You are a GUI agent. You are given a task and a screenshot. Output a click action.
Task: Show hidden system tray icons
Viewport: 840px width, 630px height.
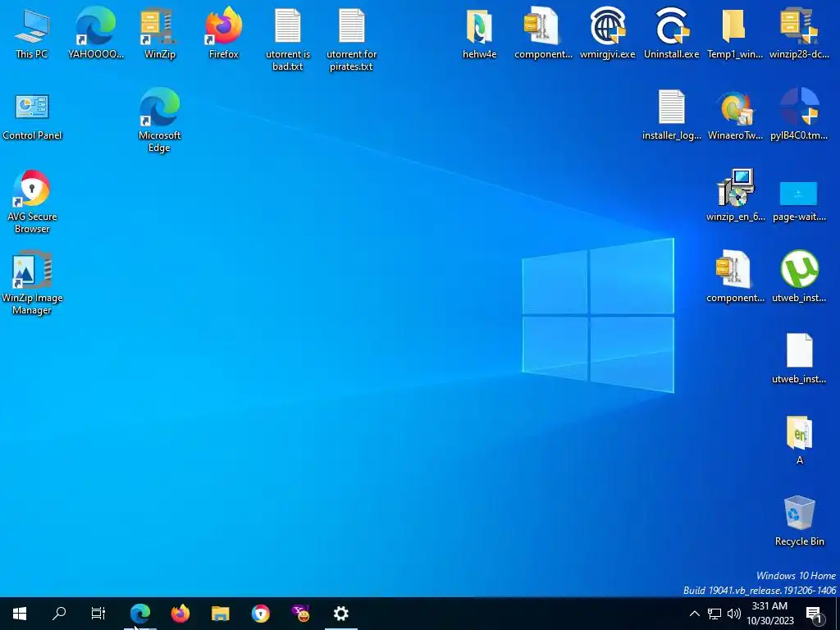[694, 614]
